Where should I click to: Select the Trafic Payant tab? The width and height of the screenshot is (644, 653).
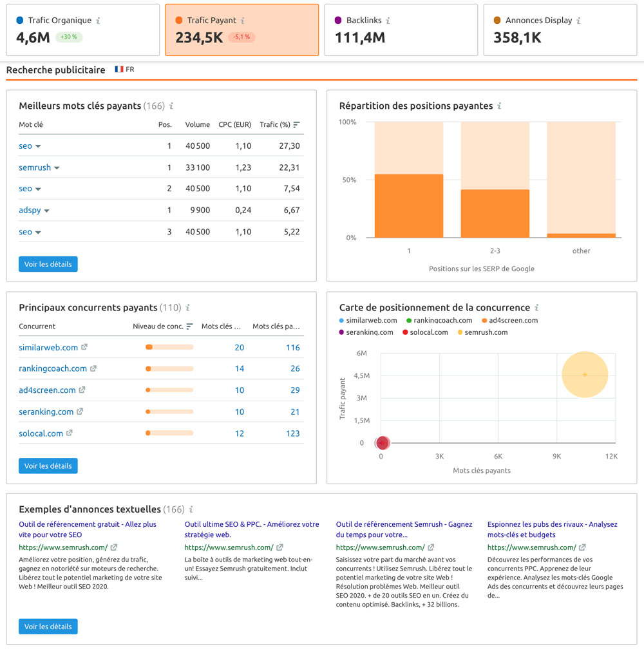tap(242, 30)
